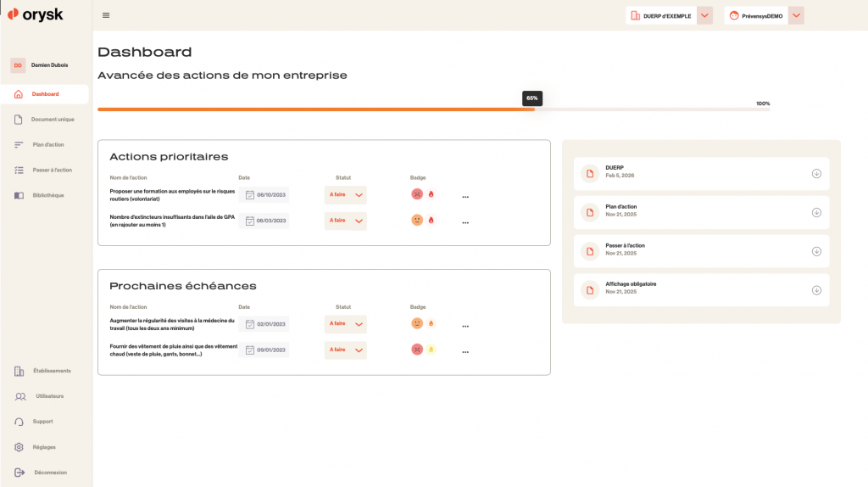Open the Réglages settings page
Screen dimensions: 868x487
point(45,447)
